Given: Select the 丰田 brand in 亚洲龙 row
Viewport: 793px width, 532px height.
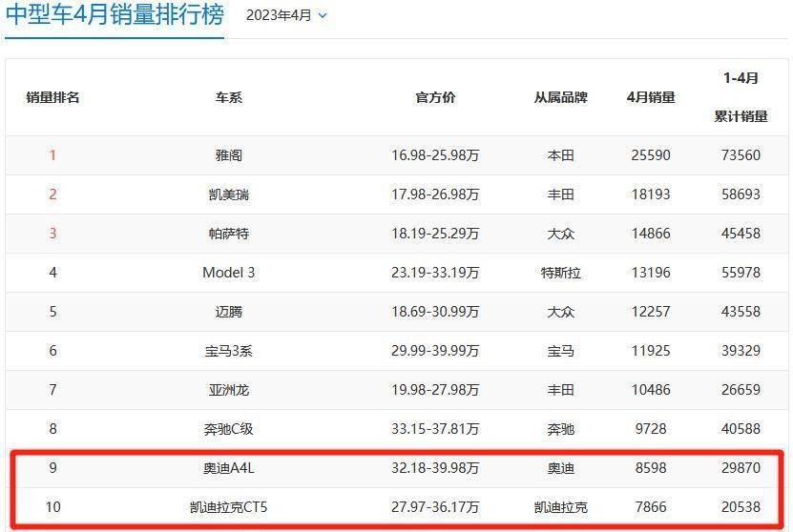Looking at the screenshot, I should (560, 390).
